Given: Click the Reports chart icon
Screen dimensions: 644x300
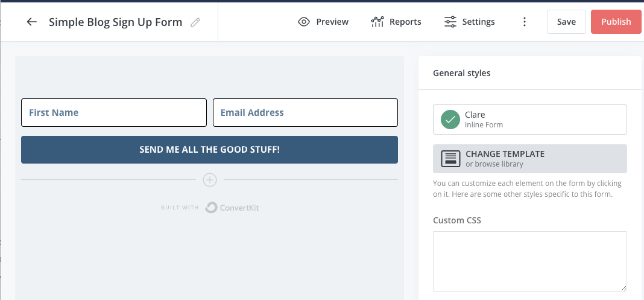Looking at the screenshot, I should coord(377,22).
